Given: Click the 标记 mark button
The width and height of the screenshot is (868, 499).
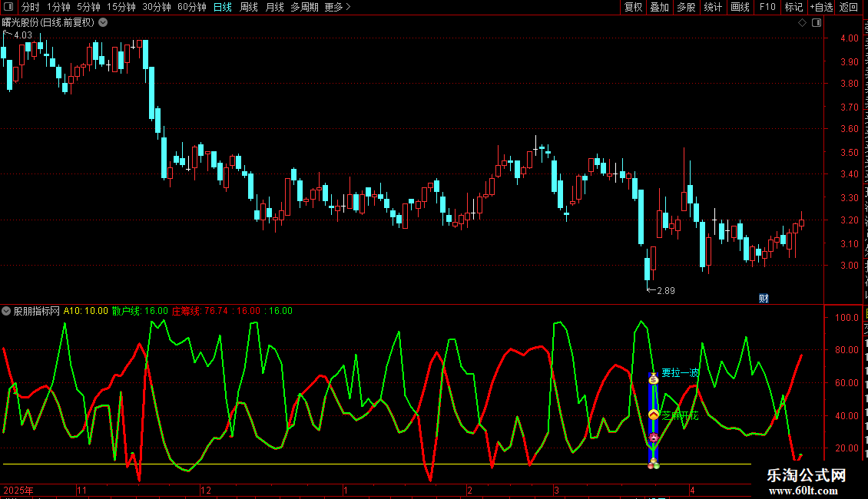Looking at the screenshot, I should pyautogui.click(x=793, y=7).
